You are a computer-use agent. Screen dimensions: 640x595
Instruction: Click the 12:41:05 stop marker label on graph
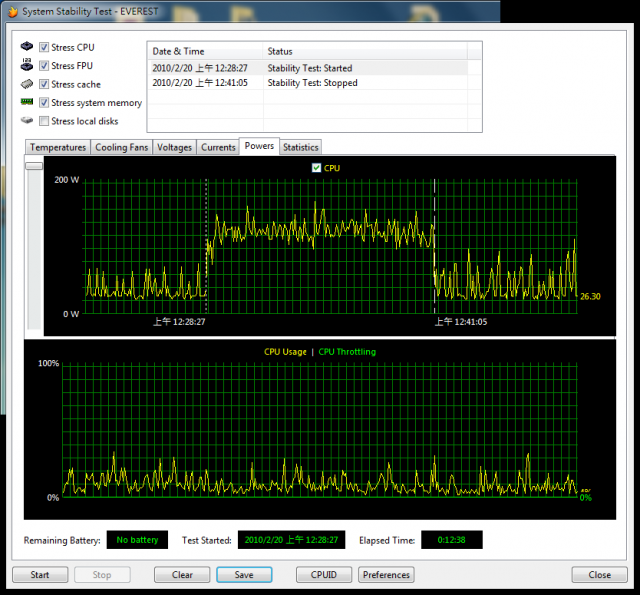(461, 322)
